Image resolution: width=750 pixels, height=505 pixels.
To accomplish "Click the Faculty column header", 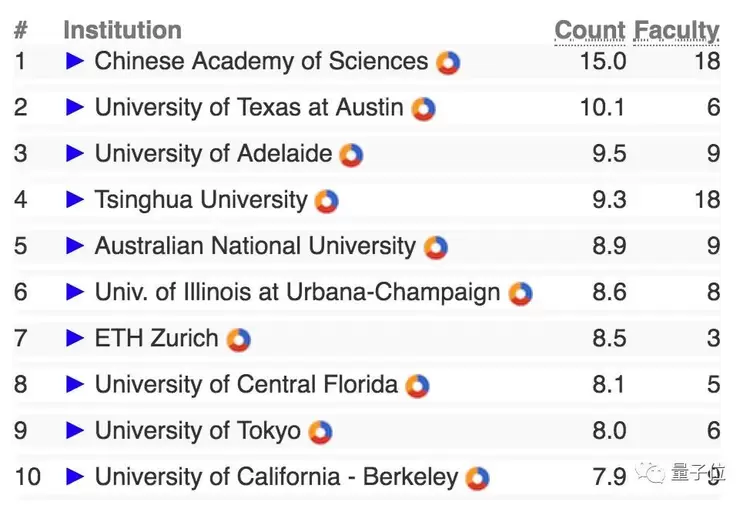I will (x=677, y=31).
